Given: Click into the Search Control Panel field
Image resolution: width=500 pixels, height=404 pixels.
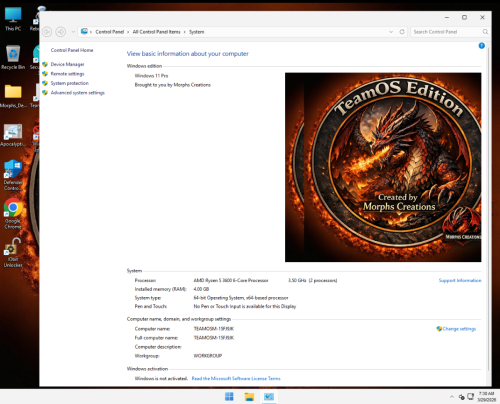Looking at the screenshot, I should click(x=446, y=32).
